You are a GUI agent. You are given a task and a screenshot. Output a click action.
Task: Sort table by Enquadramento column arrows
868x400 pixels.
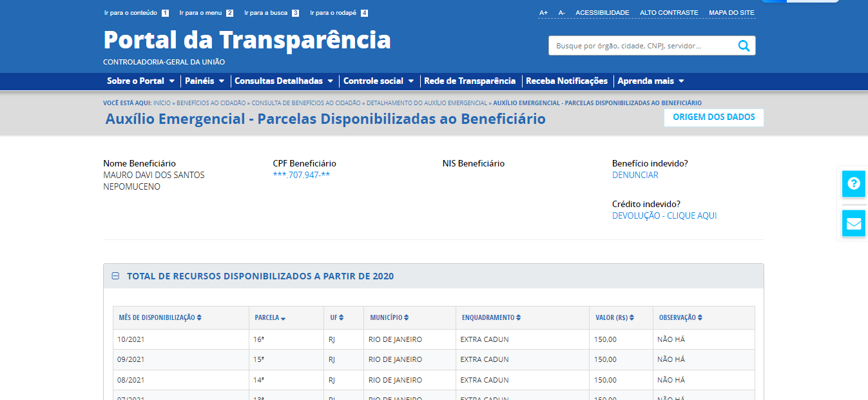tap(518, 317)
